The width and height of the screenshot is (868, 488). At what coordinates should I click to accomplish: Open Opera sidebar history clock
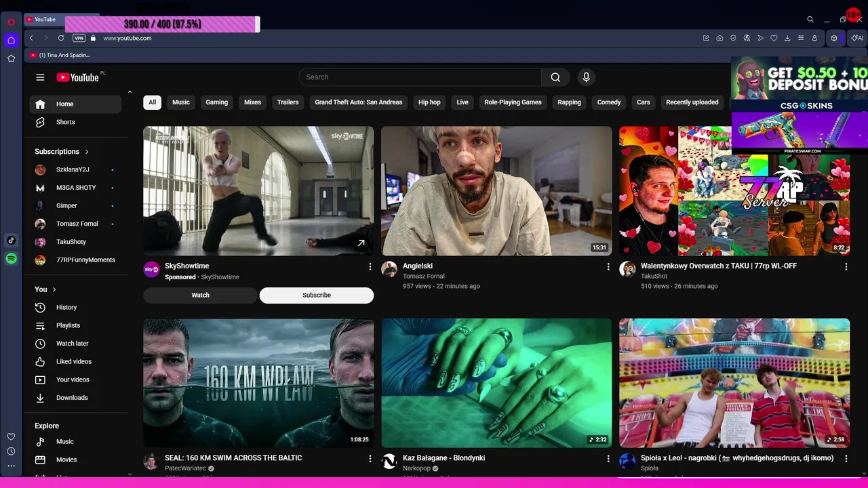(11, 451)
